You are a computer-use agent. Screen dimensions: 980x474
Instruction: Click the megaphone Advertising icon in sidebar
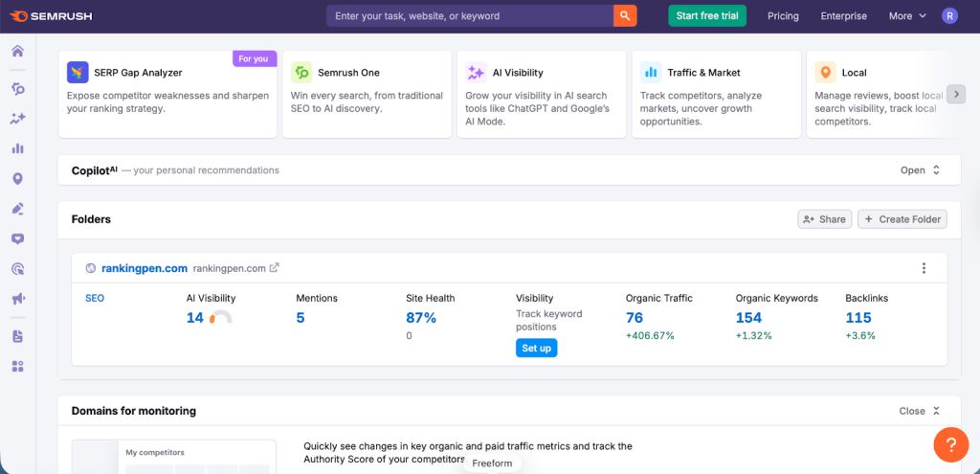click(x=17, y=299)
